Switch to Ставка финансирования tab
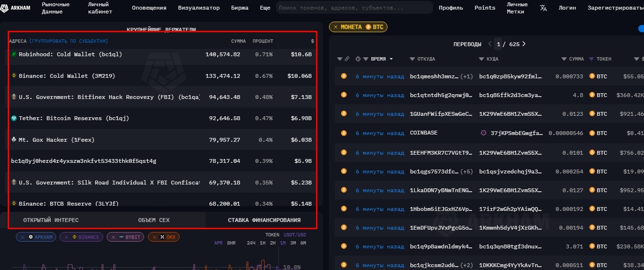 click(264, 220)
